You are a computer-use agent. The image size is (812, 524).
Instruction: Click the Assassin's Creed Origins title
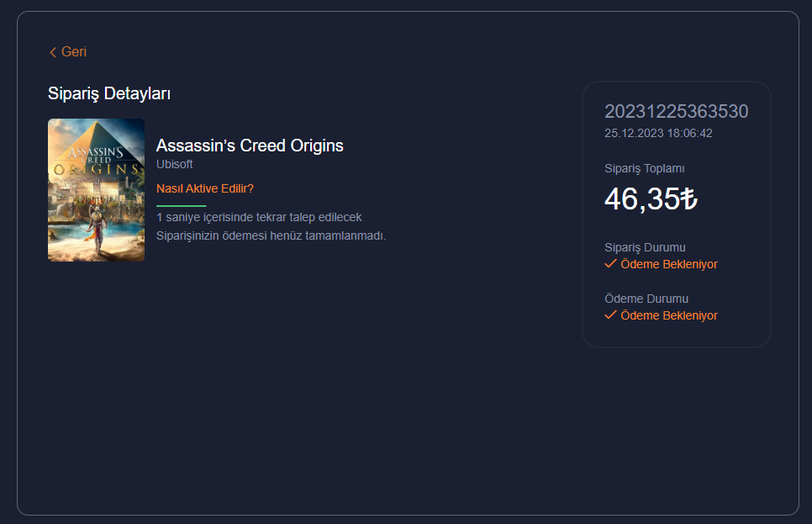coord(250,146)
